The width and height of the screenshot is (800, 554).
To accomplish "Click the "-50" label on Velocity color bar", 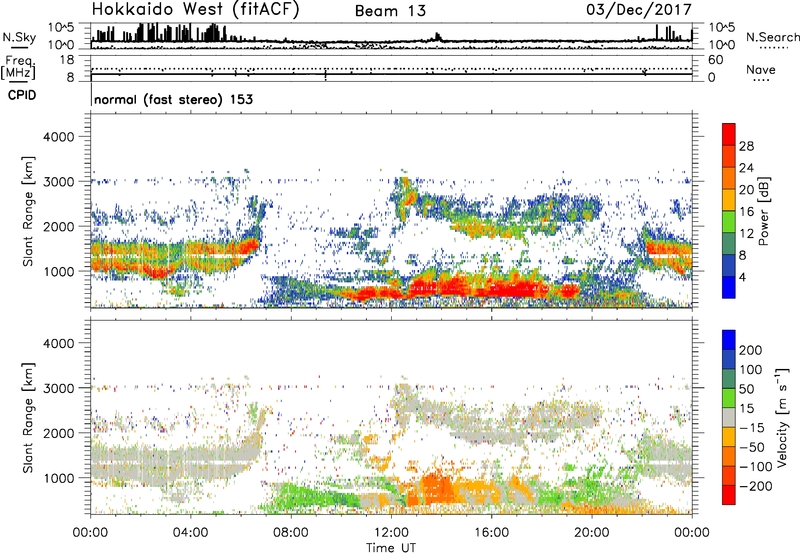I will pos(752,447).
